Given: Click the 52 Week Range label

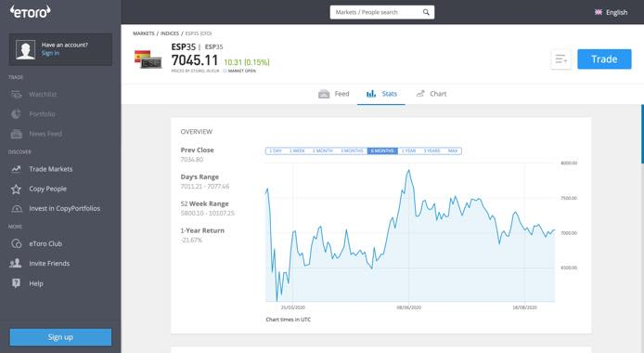Looking at the screenshot, I should 204,203.
